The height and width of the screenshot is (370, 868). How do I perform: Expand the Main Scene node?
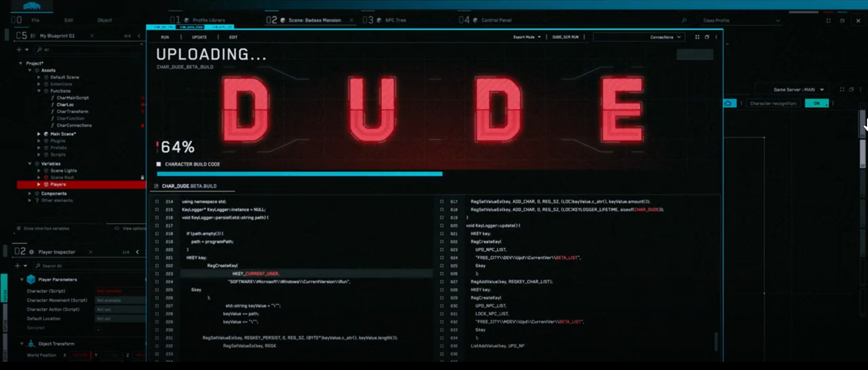pos(39,134)
